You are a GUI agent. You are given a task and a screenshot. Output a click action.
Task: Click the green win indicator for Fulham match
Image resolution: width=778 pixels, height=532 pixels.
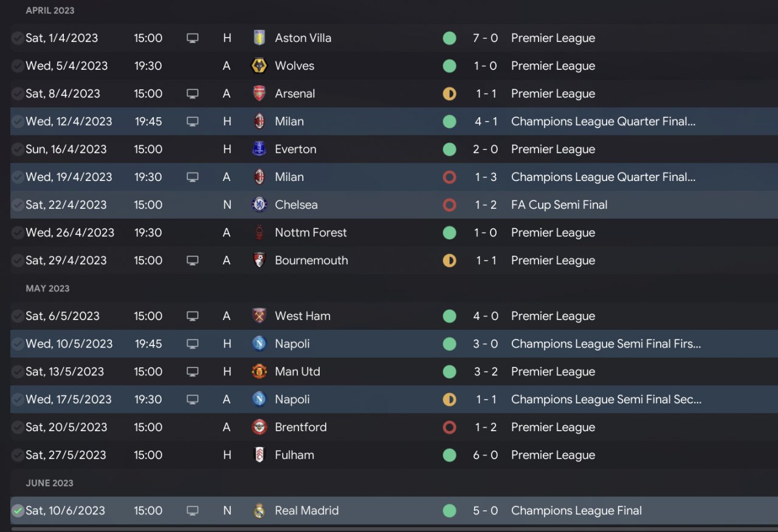[449, 455]
